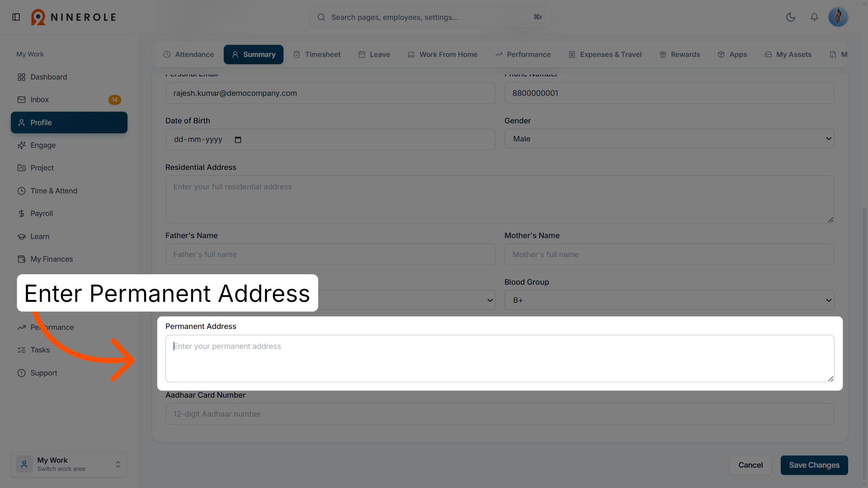Switch to Leave tab
The width and height of the screenshot is (868, 488).
pyautogui.click(x=374, y=54)
